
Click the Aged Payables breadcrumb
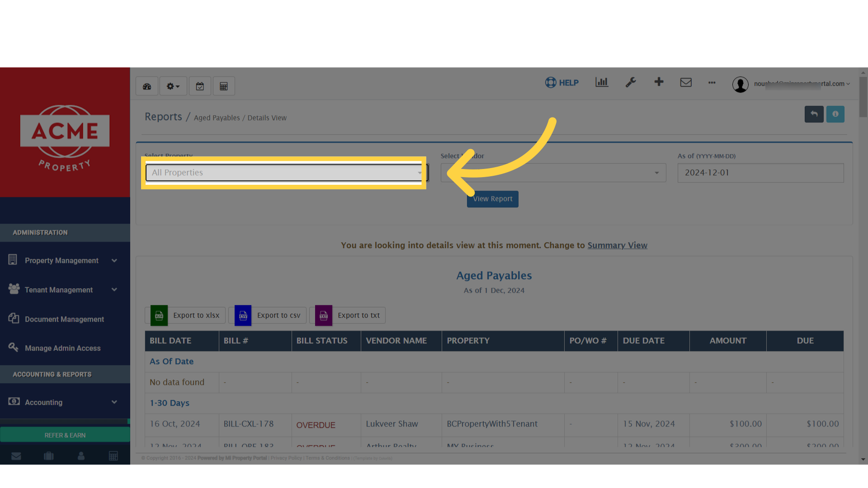point(217,118)
